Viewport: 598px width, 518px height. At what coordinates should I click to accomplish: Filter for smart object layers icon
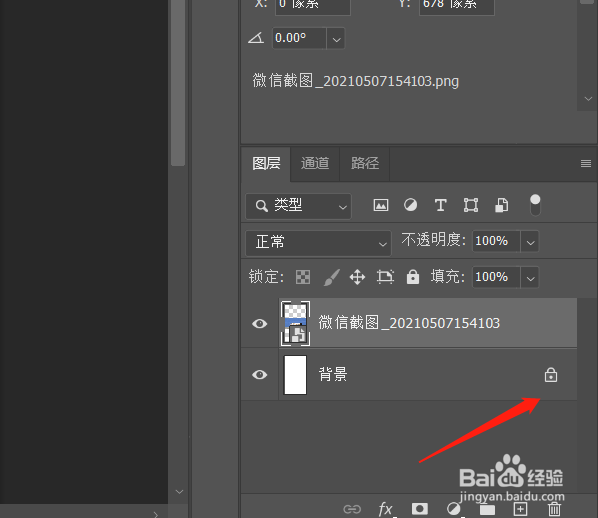click(x=502, y=205)
